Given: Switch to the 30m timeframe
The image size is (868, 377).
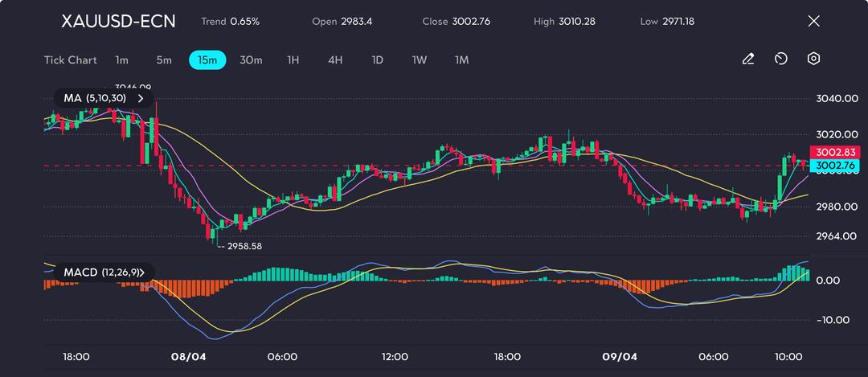Looking at the screenshot, I should coord(251,60).
